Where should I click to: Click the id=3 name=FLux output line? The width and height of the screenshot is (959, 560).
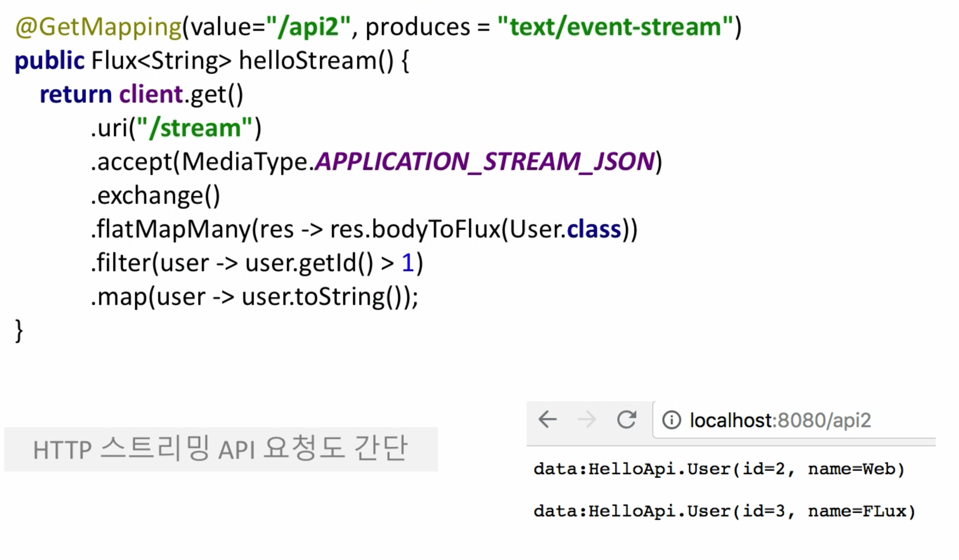[724, 511]
